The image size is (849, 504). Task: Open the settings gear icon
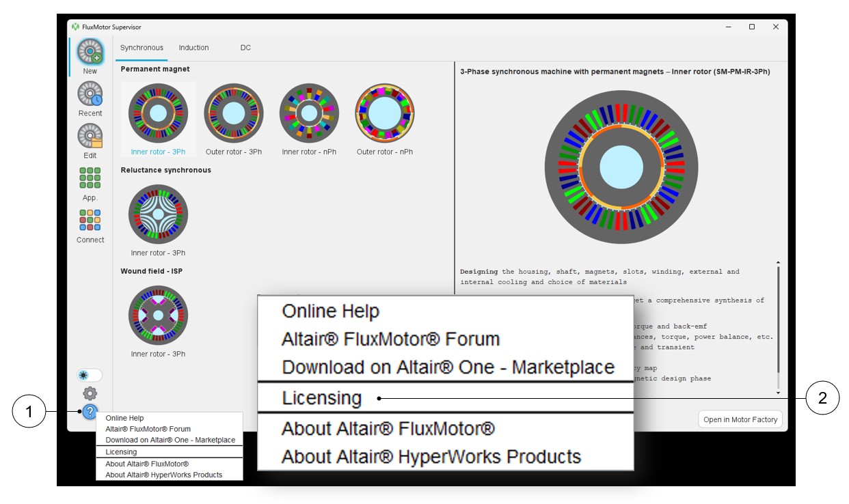click(90, 393)
